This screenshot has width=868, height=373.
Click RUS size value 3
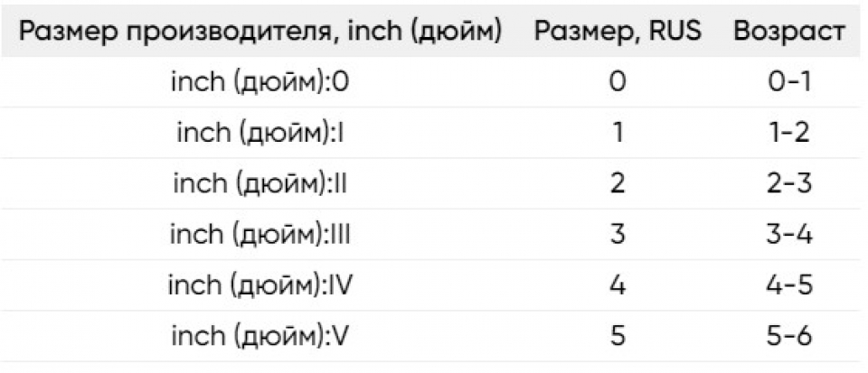point(618,235)
